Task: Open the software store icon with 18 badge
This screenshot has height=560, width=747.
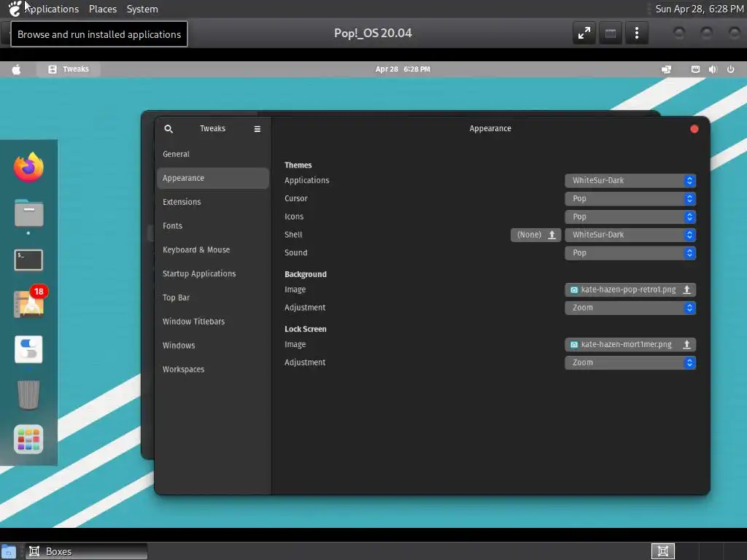Action: tap(29, 303)
